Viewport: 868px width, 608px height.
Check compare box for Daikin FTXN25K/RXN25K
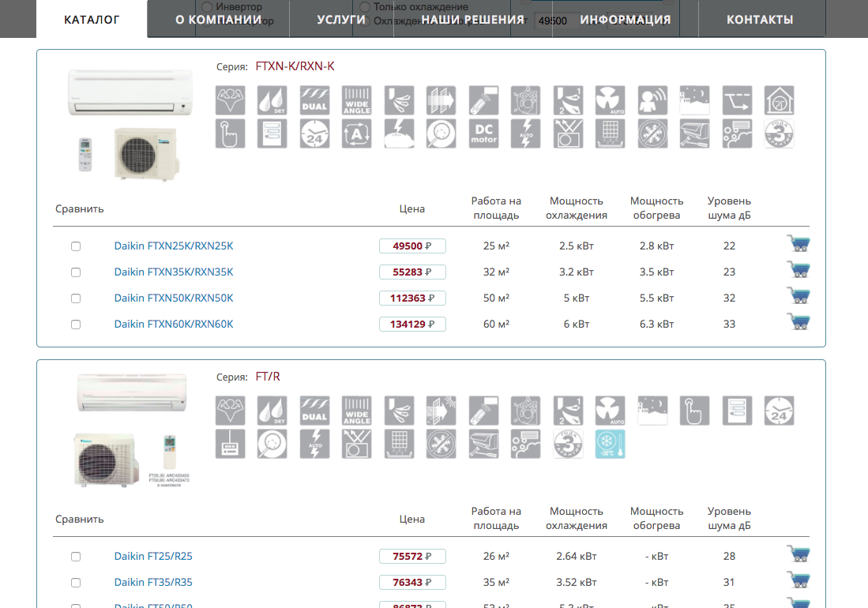click(76, 246)
